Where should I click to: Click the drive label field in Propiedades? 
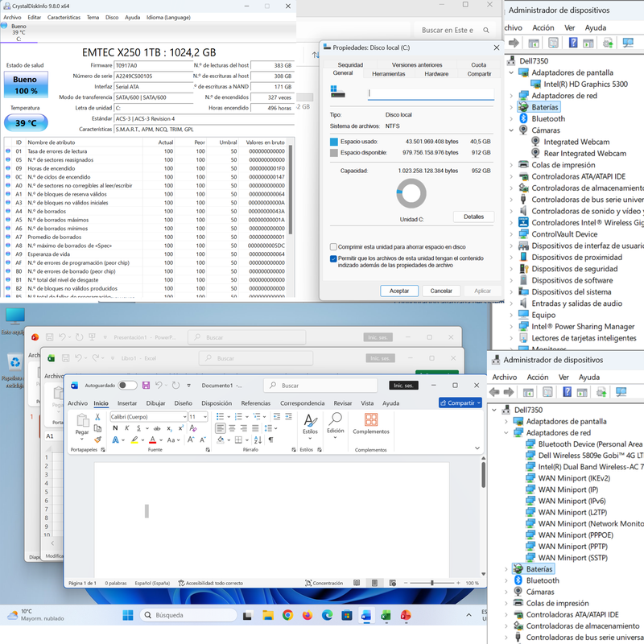431,93
